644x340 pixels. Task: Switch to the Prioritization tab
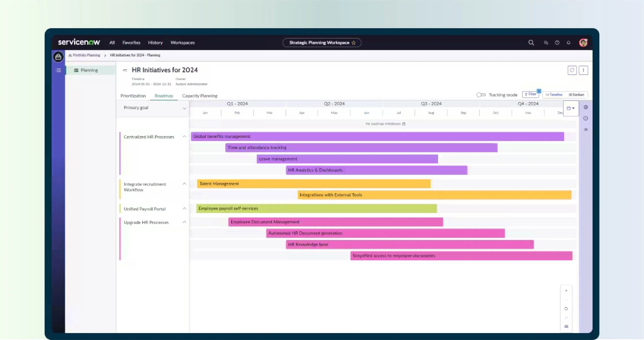pos(133,96)
